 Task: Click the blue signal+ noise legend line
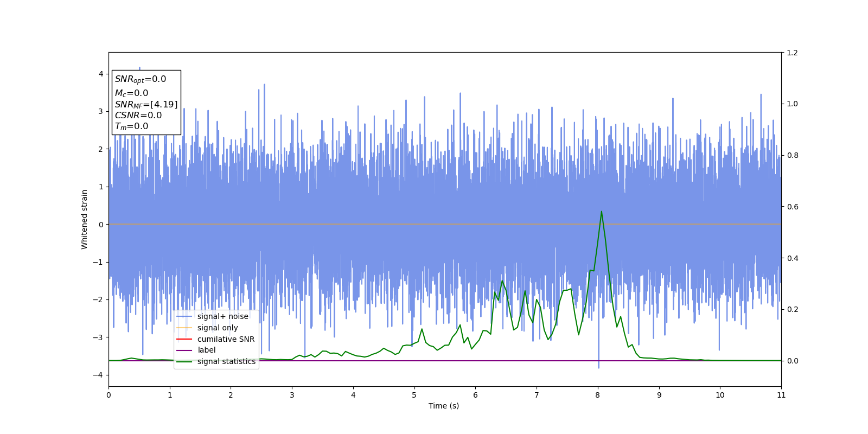tap(184, 316)
